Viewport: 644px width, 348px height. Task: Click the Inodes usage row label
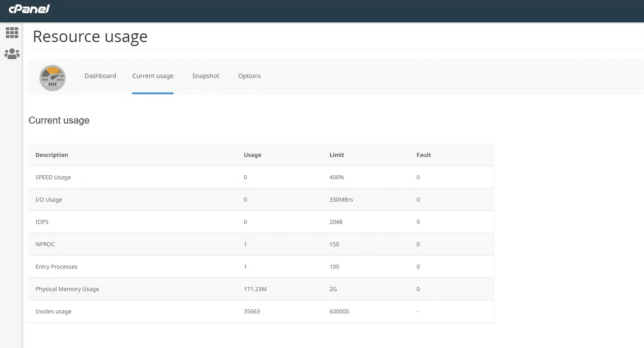tap(53, 311)
